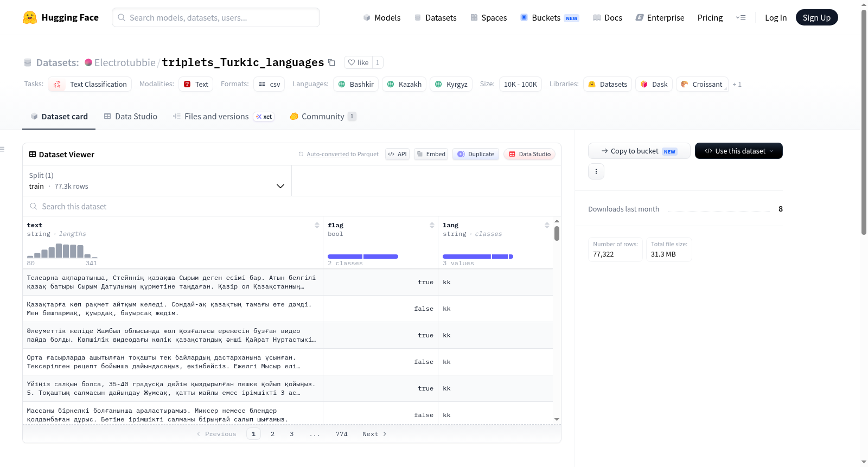The width and height of the screenshot is (868, 467).
Task: Expand the Split train dropdown
Action: 157,181
